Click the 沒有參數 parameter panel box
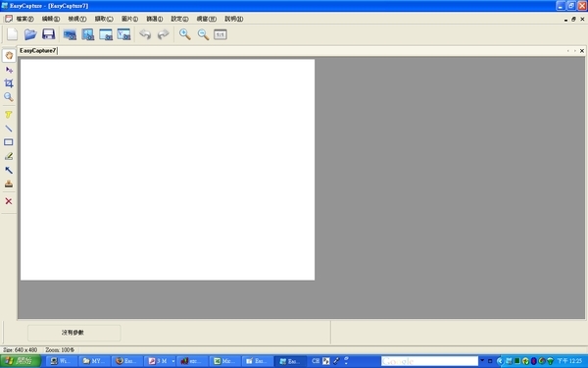This screenshot has width=588, height=368. pyautogui.click(x=73, y=333)
